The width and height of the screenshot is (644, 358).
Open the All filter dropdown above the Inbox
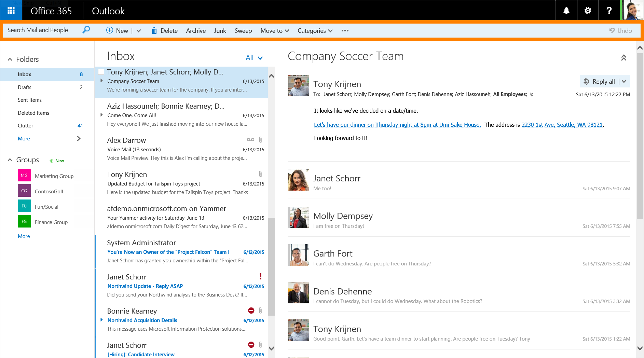point(254,57)
